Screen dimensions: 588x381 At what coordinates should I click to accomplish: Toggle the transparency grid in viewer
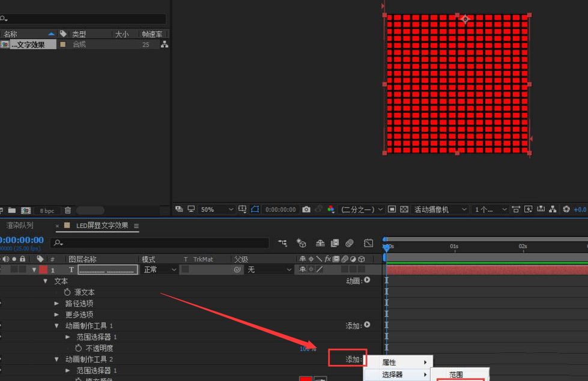[x=404, y=209]
